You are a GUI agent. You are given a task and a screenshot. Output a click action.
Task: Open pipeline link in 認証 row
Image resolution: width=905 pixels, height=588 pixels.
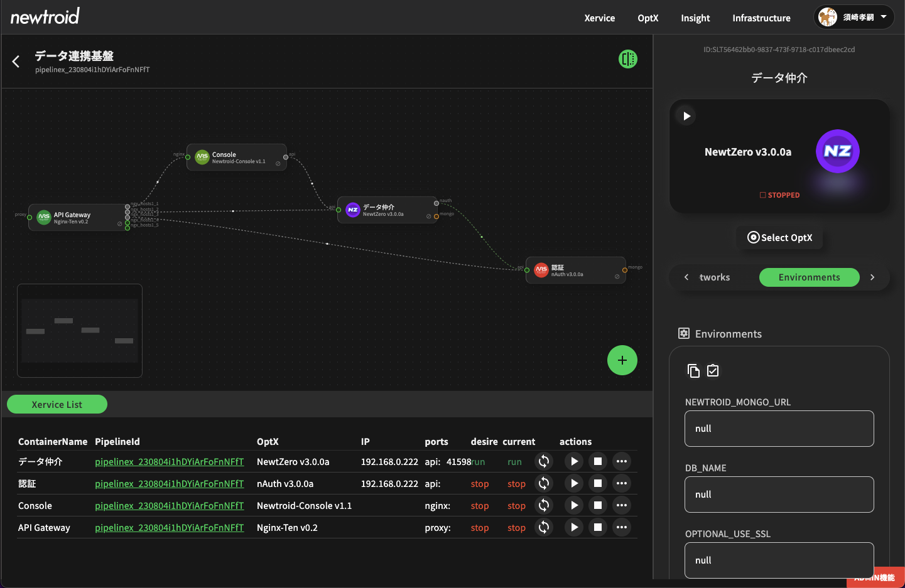click(x=170, y=484)
